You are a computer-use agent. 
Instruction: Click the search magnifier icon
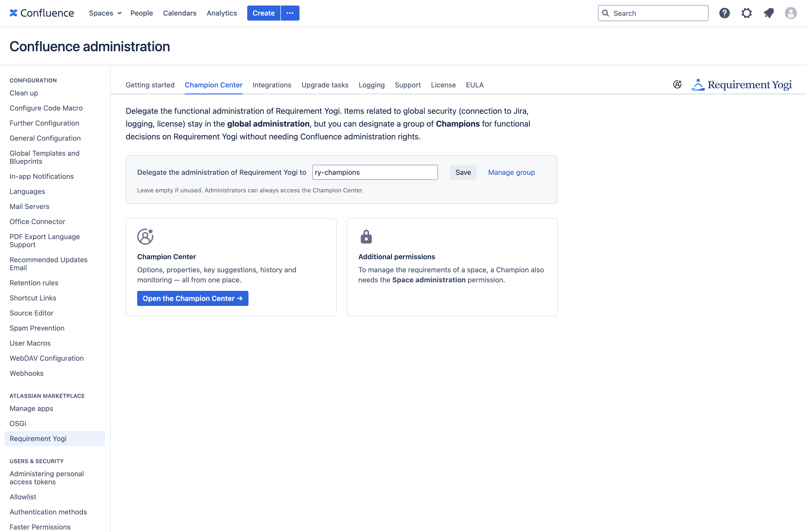point(606,13)
